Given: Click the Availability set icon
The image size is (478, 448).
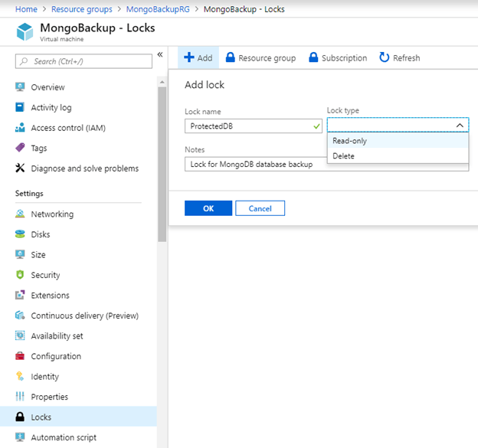Looking at the screenshot, I should pos(20,335).
